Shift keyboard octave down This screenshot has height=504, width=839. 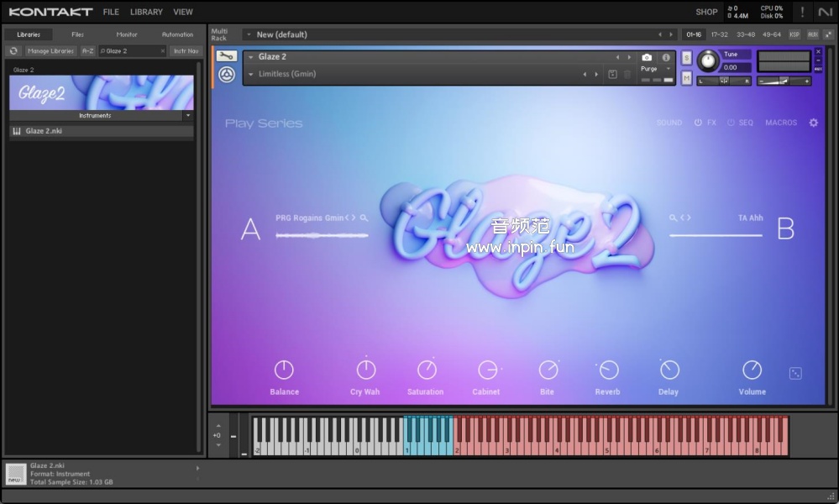coord(218,444)
